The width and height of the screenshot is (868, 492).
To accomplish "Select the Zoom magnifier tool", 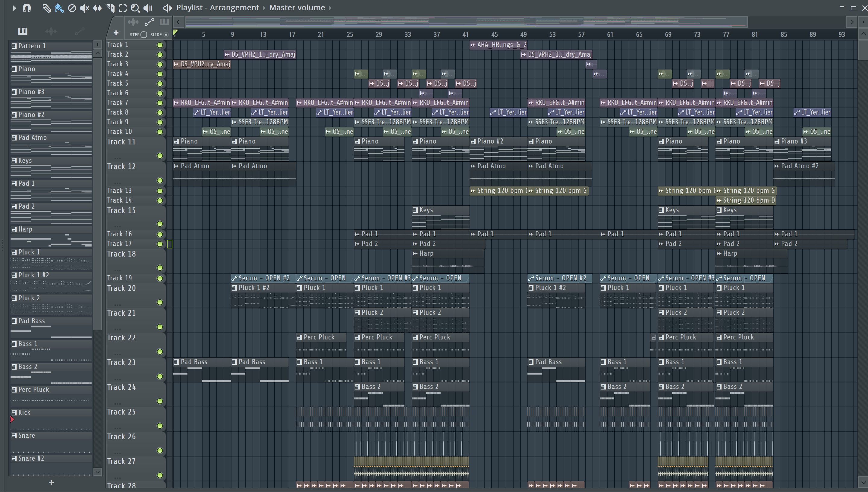I will (x=135, y=8).
